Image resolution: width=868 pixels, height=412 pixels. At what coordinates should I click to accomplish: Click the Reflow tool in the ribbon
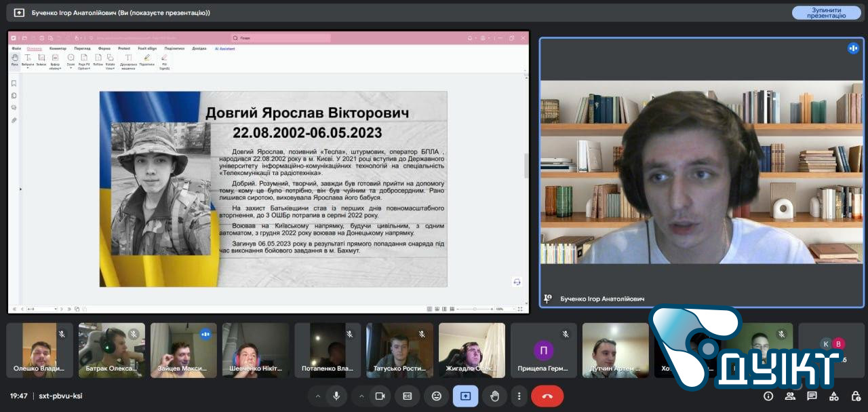[x=98, y=60]
